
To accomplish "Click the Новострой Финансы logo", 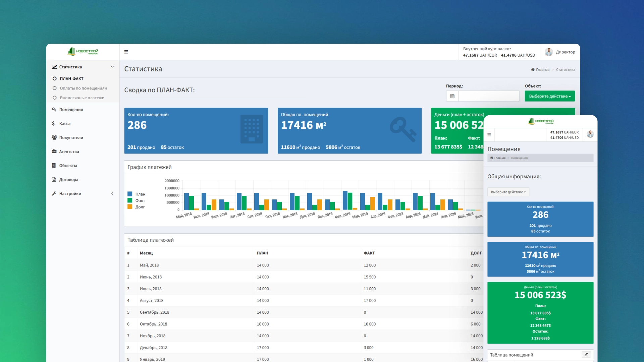I will pos(83,52).
